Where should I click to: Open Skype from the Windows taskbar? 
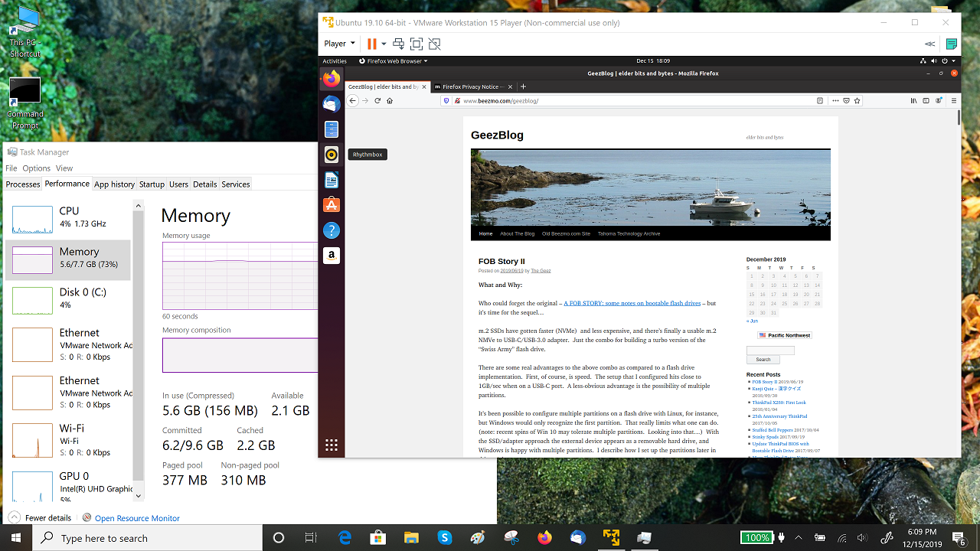[x=444, y=538]
